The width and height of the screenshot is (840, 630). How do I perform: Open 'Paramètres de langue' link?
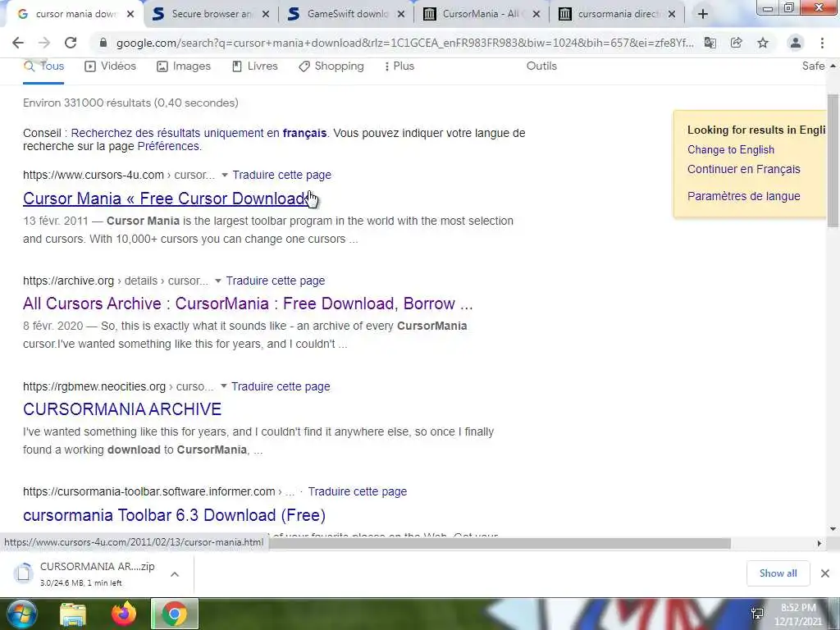click(743, 196)
